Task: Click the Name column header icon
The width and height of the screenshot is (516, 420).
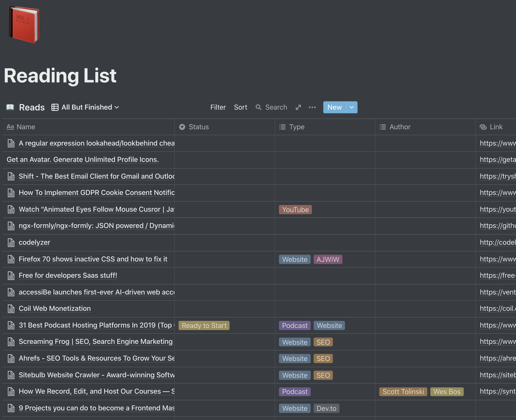Action: tap(10, 127)
